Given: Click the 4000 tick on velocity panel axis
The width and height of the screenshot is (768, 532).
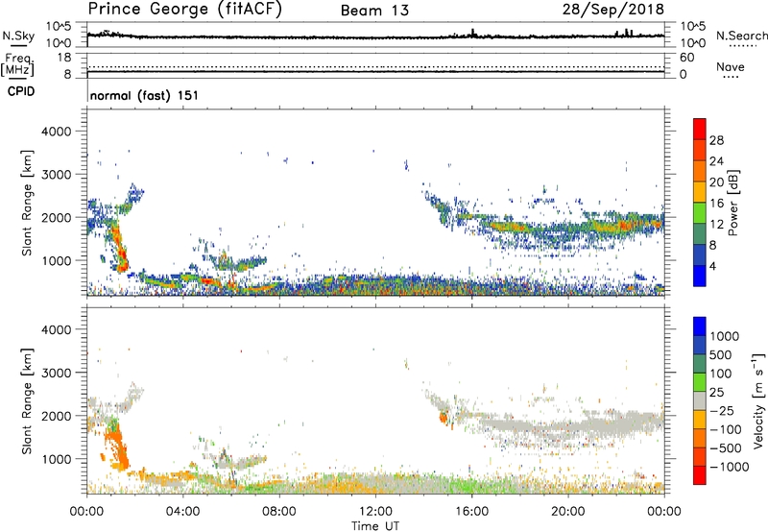Looking at the screenshot, I should pyautogui.click(x=57, y=329).
